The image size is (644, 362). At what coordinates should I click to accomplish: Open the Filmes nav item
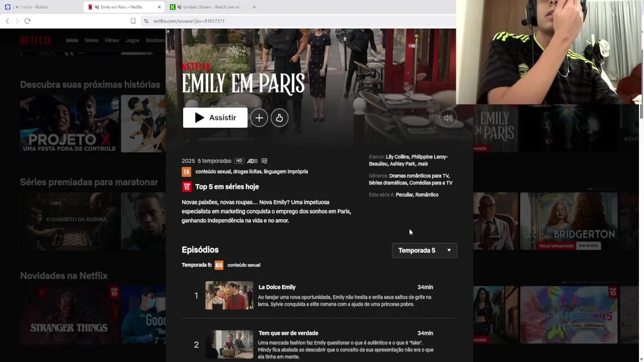[112, 40]
